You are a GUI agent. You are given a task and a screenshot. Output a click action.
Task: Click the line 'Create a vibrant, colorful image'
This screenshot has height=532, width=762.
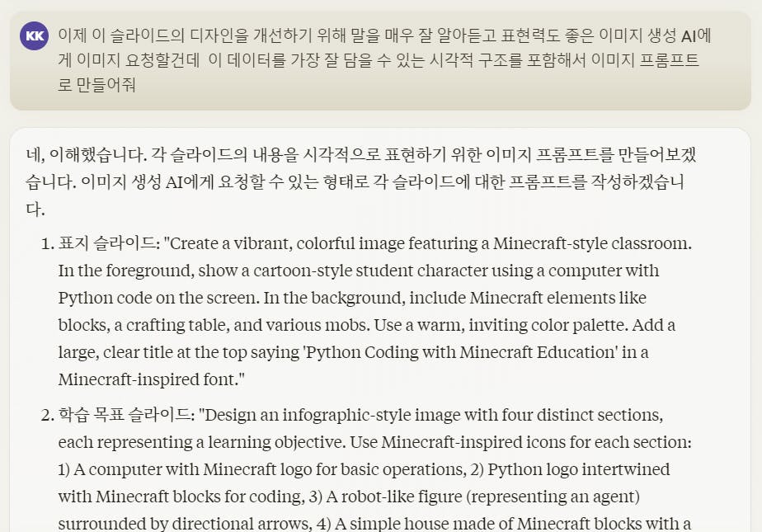click(287, 243)
